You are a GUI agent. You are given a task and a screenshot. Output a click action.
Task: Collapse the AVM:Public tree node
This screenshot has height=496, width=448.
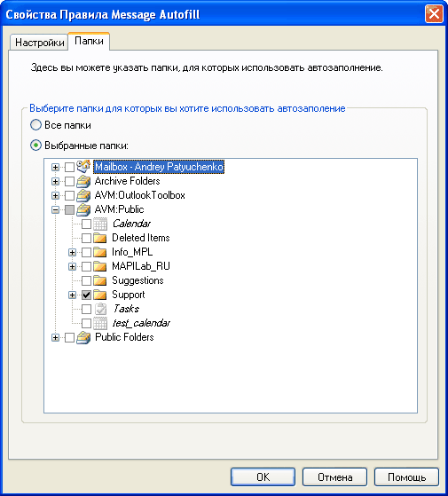click(x=55, y=209)
